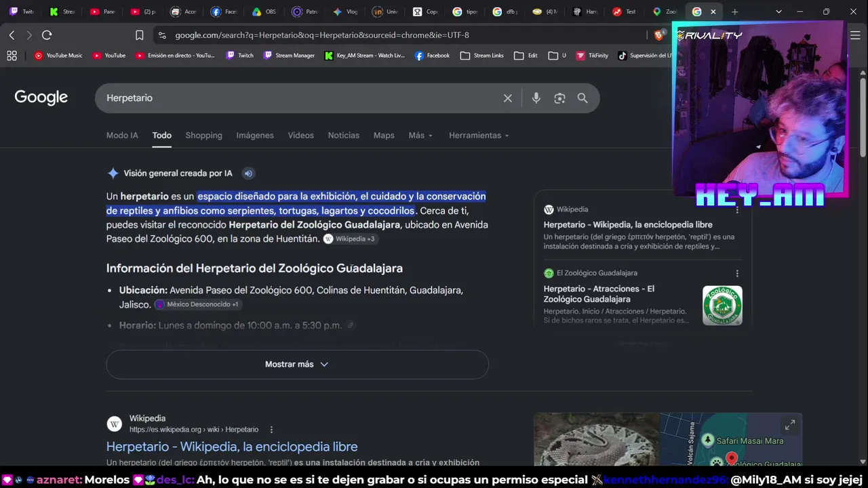This screenshot has width=868, height=488.
Task: Select the Shopping search tab
Action: (x=204, y=136)
